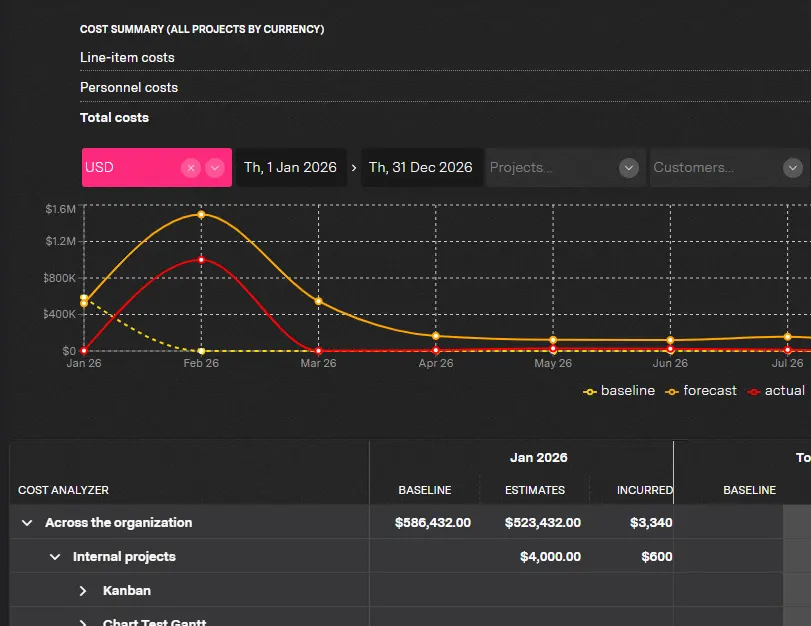Collapse the Across the organization row
The height and width of the screenshot is (626, 811).
click(x=27, y=523)
